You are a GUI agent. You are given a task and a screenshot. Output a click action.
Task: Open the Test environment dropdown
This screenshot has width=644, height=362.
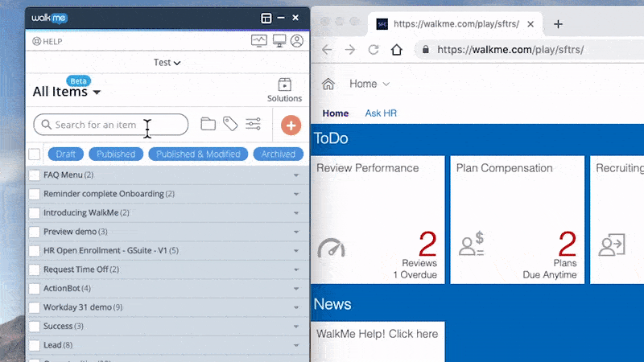tap(167, 63)
